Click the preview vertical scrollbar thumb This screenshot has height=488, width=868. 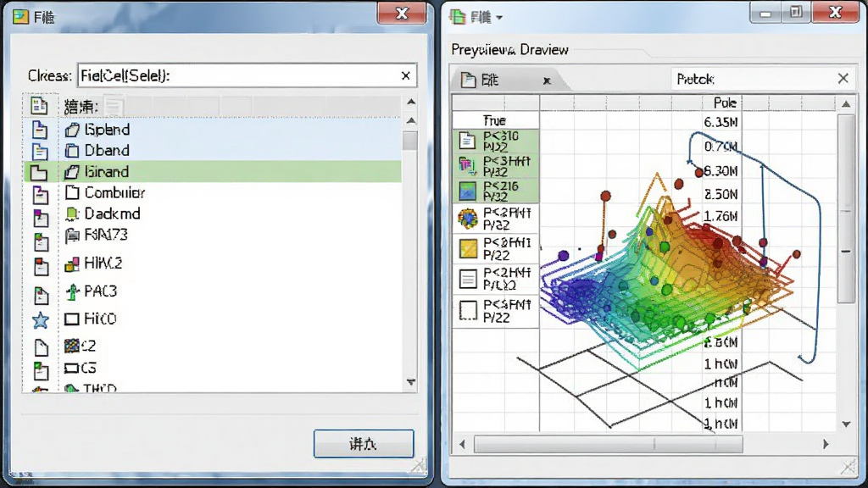[846, 208]
